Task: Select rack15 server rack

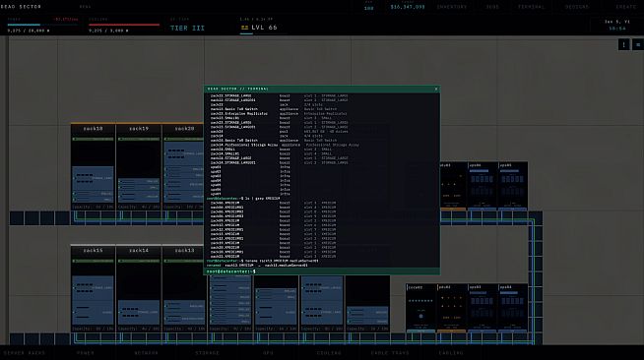Action: [x=93, y=288]
